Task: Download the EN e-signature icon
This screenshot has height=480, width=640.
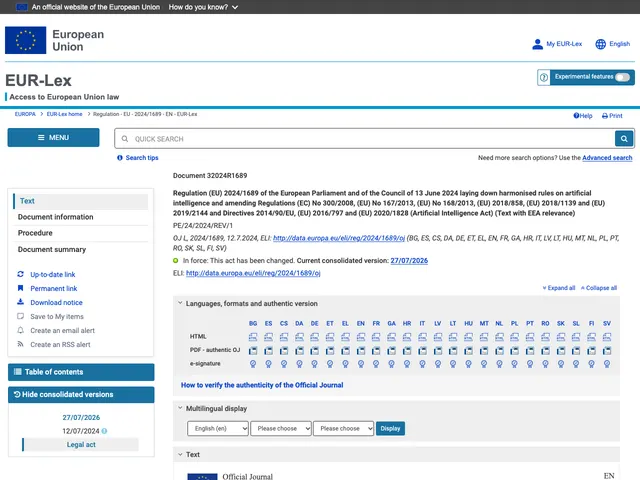Action: click(361, 364)
